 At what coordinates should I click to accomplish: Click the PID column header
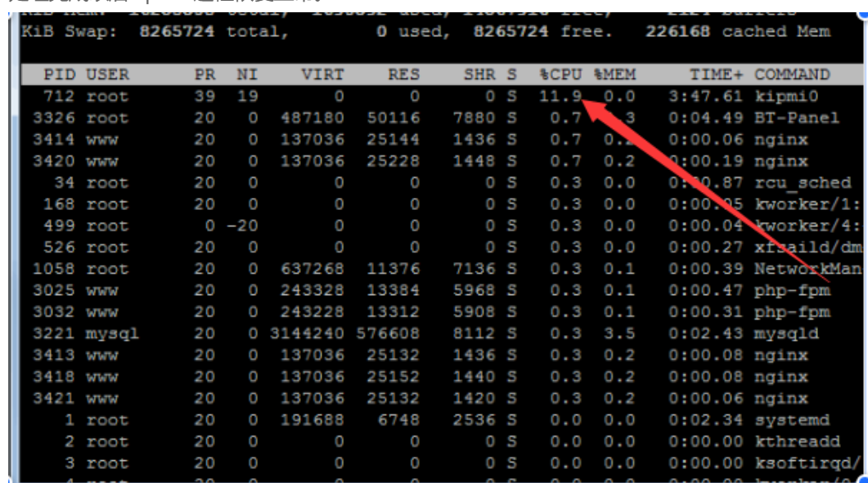[61, 74]
